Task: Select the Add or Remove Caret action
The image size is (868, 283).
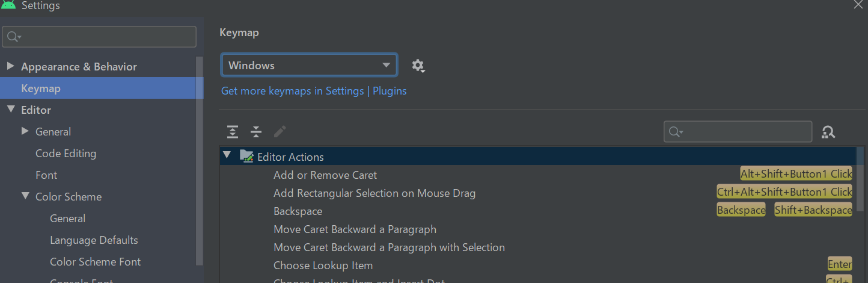Action: point(325,175)
